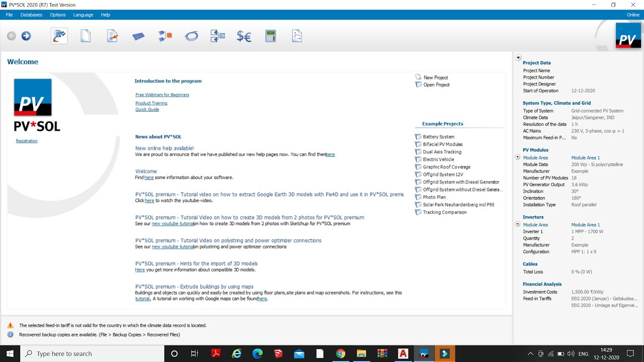Click New online help available headline
Viewport: 644px width, 362px height.
(165, 148)
